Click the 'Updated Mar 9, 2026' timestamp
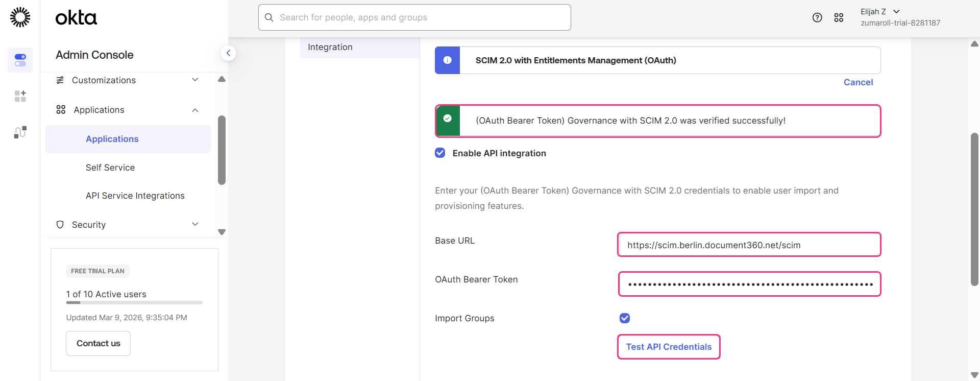980x381 pixels. tap(127, 318)
